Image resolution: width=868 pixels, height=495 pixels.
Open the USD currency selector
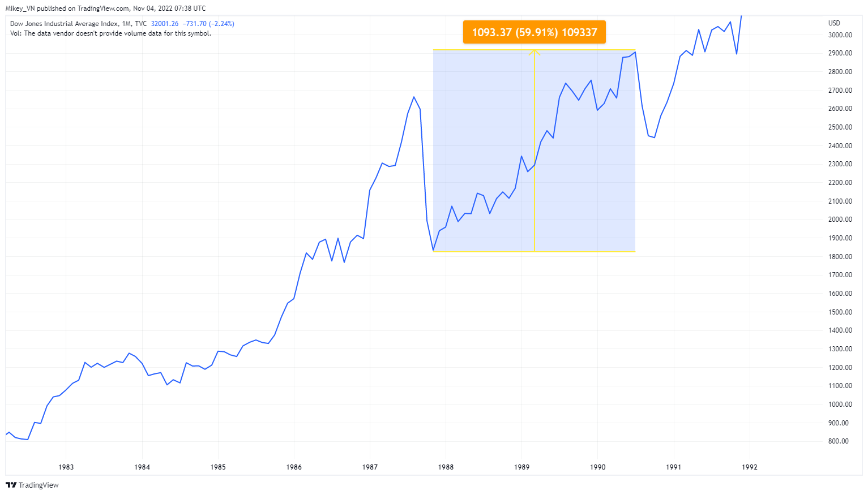click(x=834, y=23)
